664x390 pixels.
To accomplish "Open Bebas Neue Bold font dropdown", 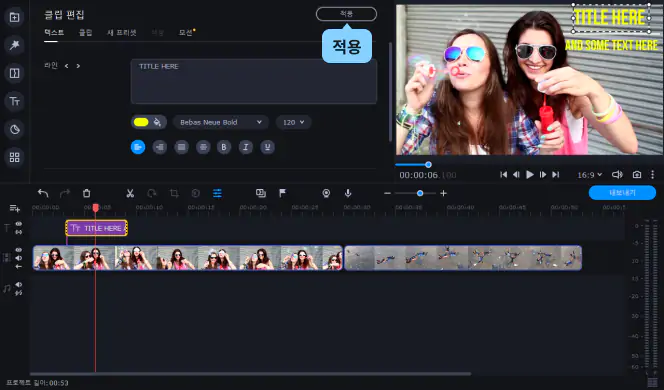I will click(221, 122).
